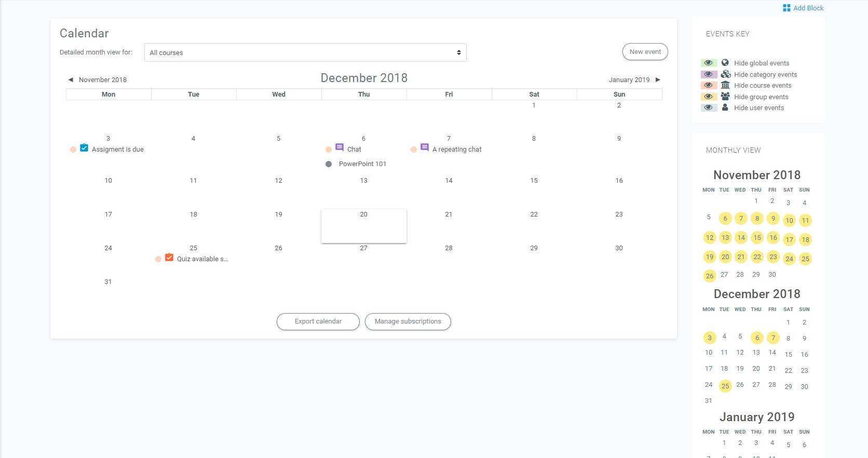This screenshot has width=868, height=458.
Task: Click the New event button
Action: (x=645, y=52)
